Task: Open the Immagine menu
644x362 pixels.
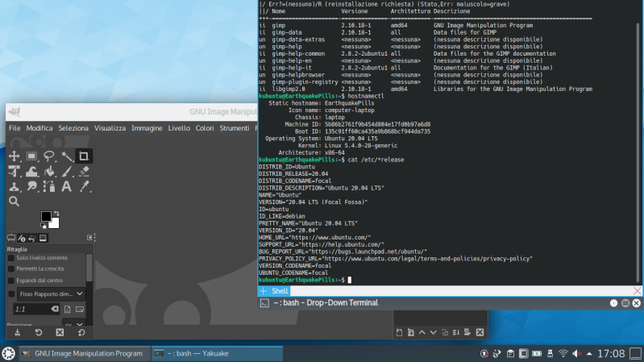Action: click(147, 128)
